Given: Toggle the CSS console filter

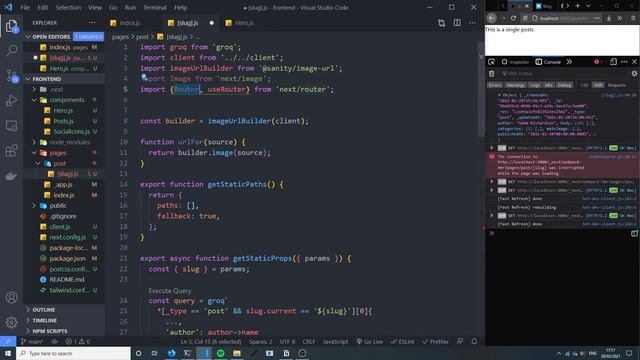Looking at the screenshot, I should (584, 85).
